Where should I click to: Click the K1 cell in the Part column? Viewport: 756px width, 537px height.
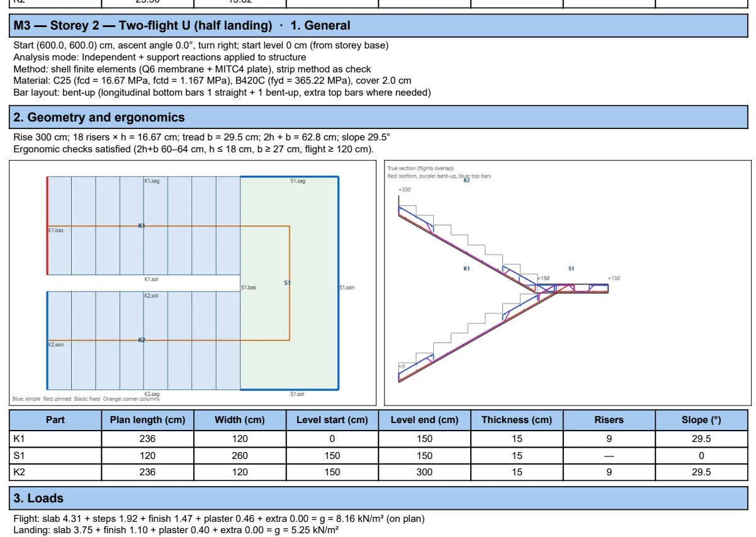[x=55, y=439]
